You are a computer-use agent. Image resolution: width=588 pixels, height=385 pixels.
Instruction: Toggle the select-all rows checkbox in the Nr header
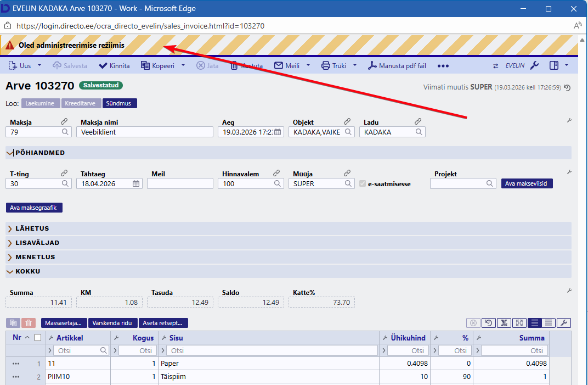coord(38,338)
